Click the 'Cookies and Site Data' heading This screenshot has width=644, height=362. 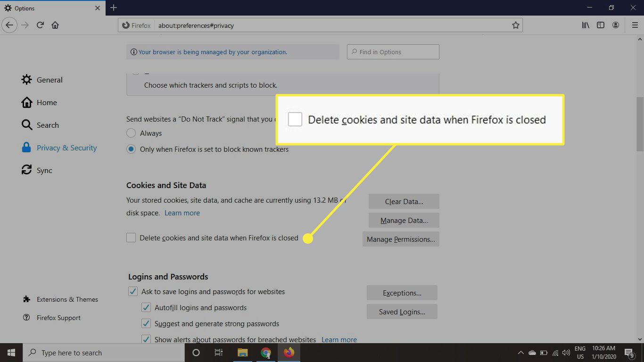click(x=166, y=185)
